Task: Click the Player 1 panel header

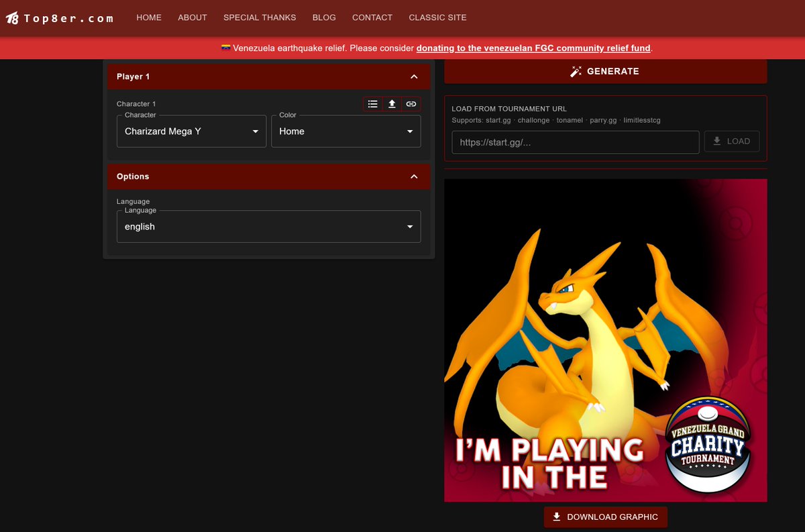Action: [x=269, y=76]
